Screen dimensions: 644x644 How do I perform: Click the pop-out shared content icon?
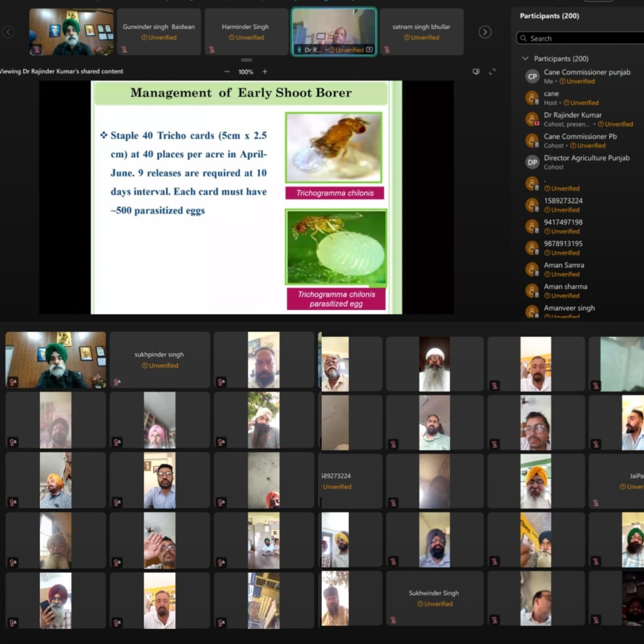click(476, 72)
